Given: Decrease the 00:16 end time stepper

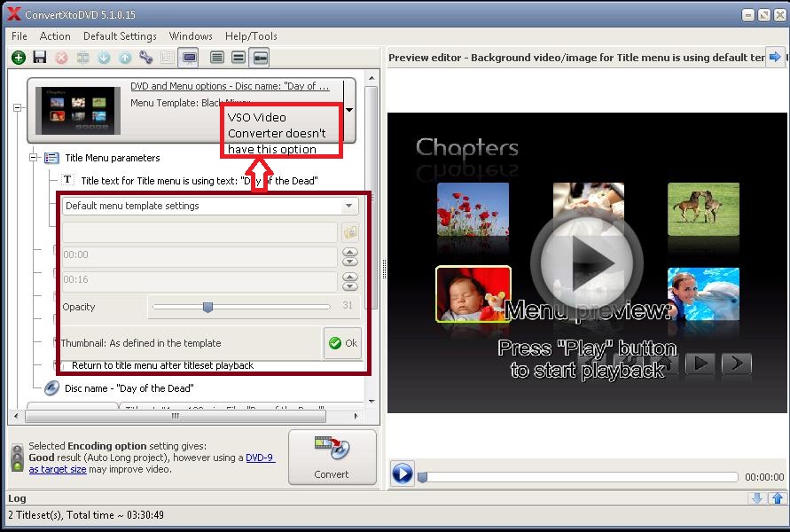Looking at the screenshot, I should (350, 286).
